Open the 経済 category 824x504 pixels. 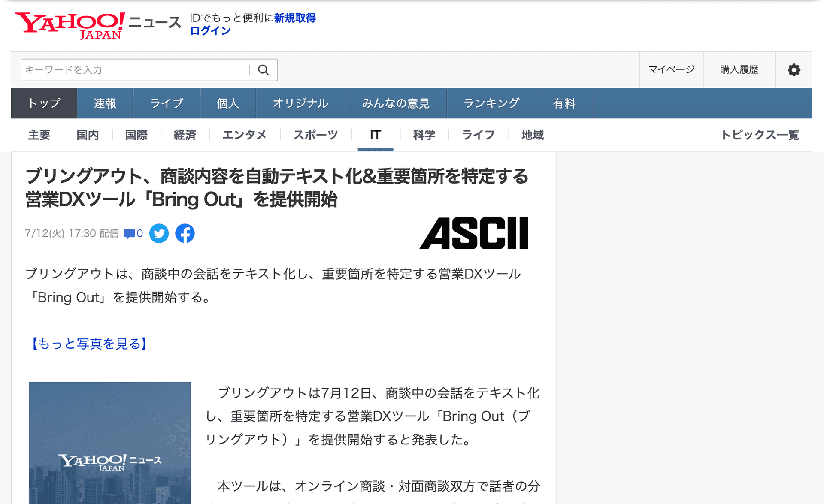[x=185, y=135]
